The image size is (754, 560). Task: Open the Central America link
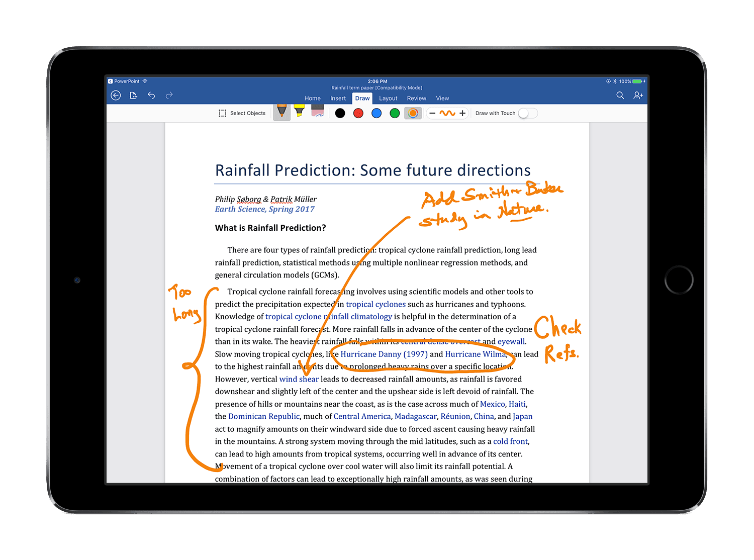[362, 417]
